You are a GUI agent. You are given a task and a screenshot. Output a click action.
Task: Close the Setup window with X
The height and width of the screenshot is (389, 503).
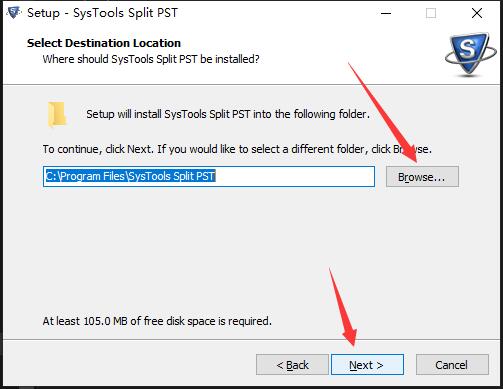click(477, 13)
